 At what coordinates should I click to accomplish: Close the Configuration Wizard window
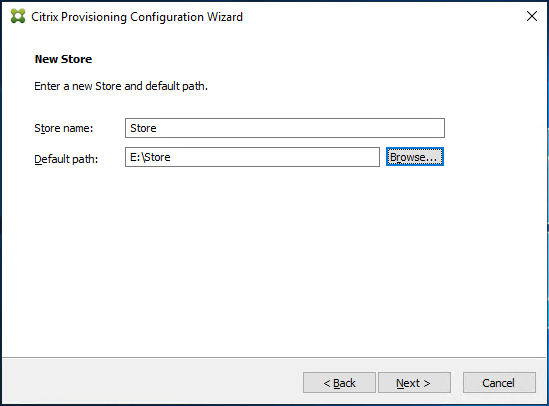click(x=531, y=16)
